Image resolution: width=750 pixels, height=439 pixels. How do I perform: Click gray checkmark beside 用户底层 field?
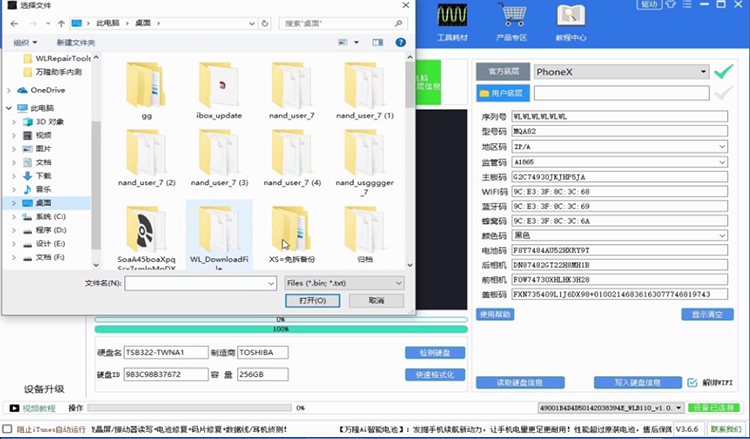pos(724,93)
